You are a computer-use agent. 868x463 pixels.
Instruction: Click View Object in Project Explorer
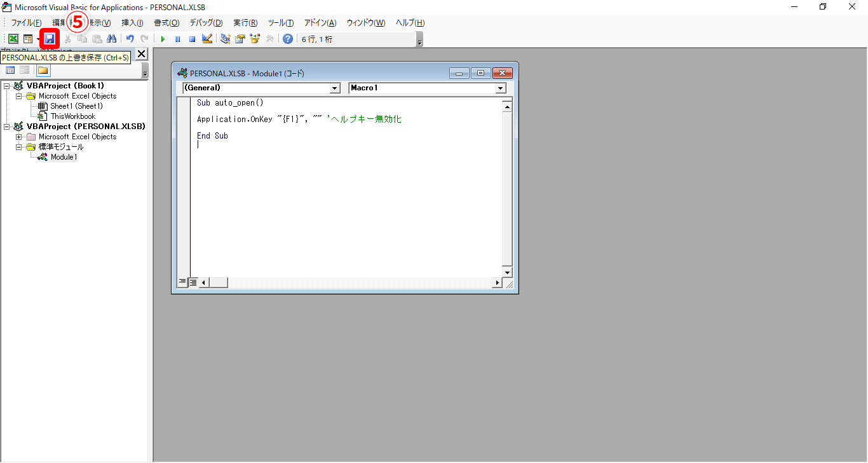click(x=24, y=70)
